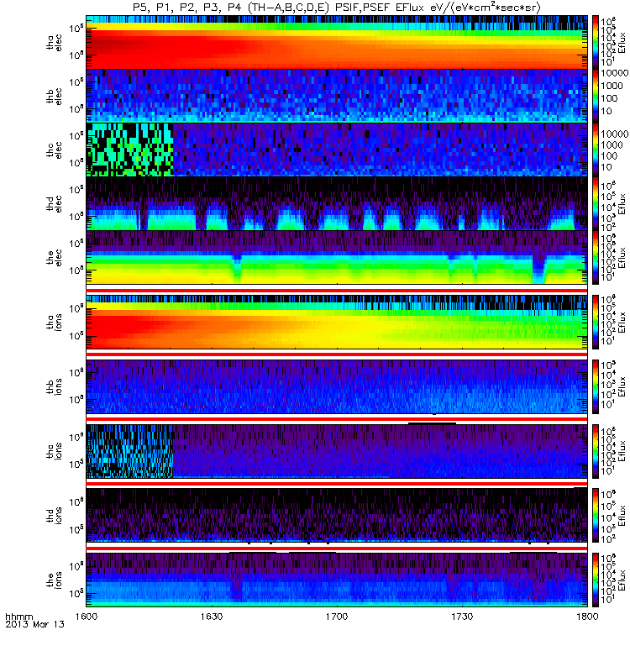Click the 'the elec' y-axis label
This screenshot has height=672, width=630.
(55, 258)
